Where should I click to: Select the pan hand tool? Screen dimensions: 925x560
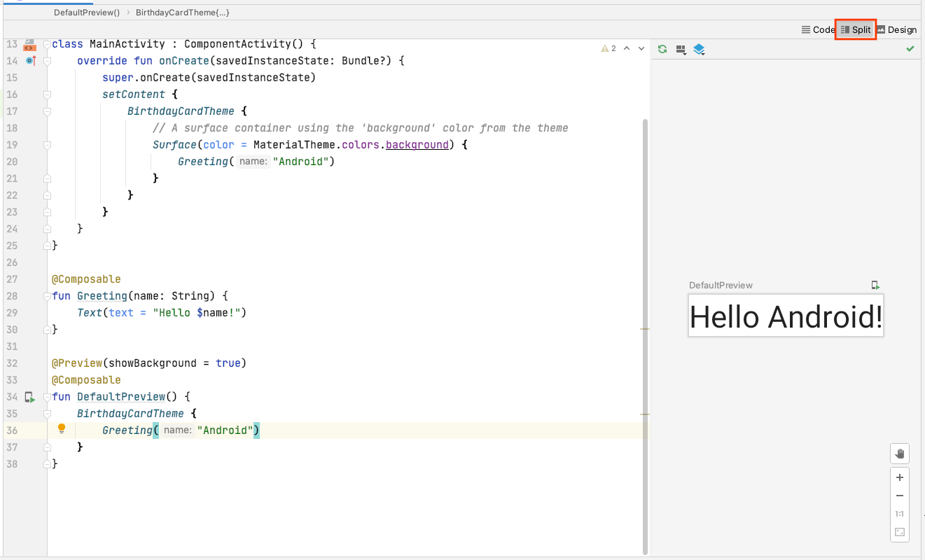tap(900, 454)
